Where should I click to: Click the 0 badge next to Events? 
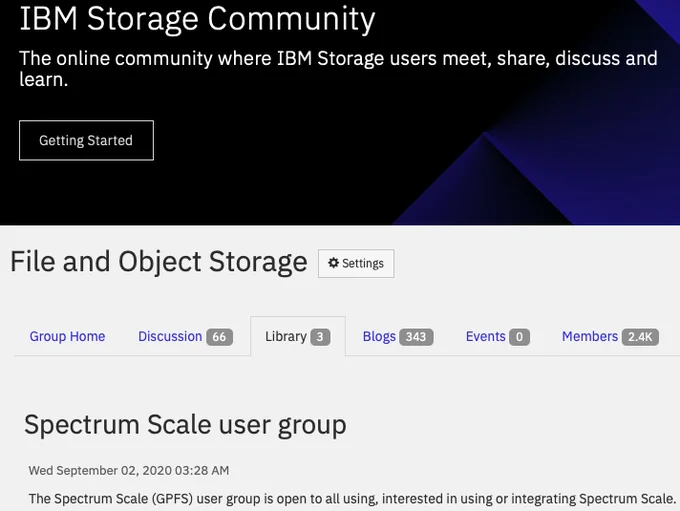pyautogui.click(x=519, y=337)
